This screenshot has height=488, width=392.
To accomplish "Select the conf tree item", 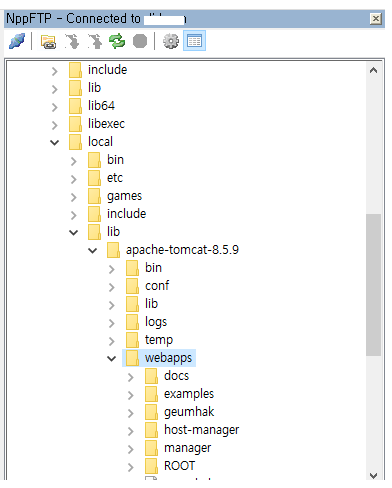I will (x=157, y=286).
